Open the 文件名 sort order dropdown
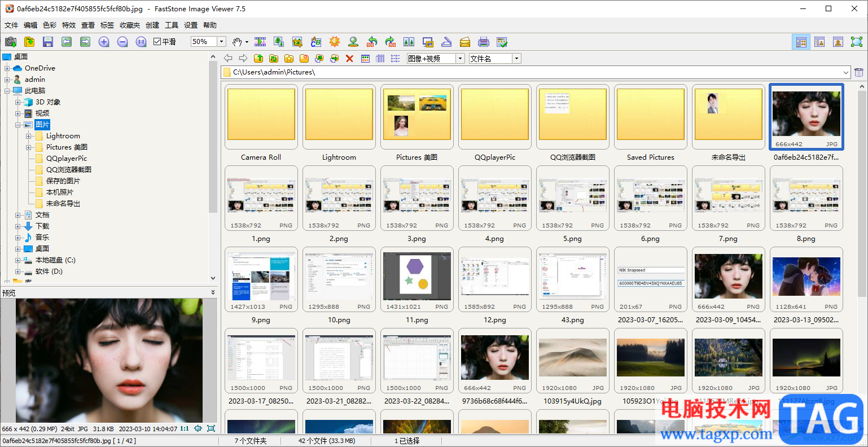This screenshot has height=447, width=868. click(516, 59)
